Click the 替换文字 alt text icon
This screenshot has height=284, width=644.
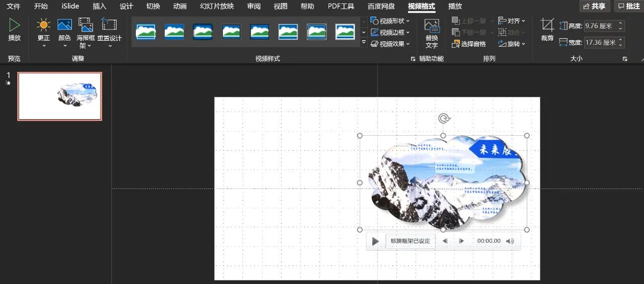(432, 27)
